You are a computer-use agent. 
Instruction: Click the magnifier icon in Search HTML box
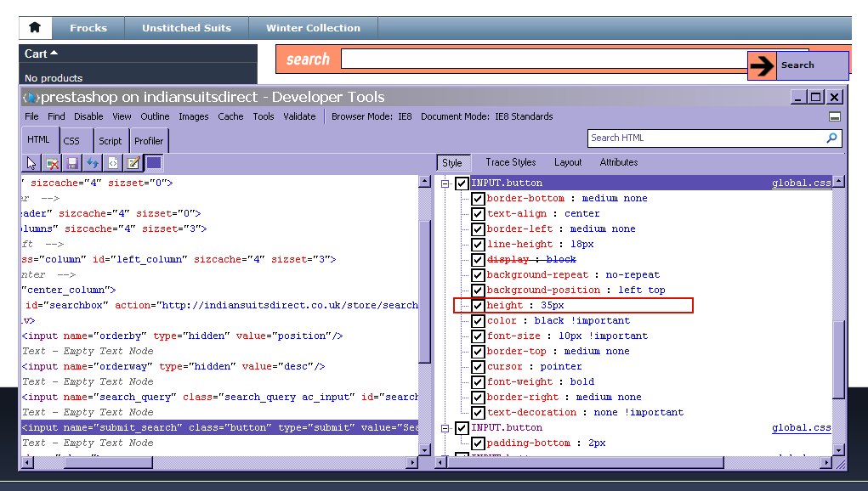coord(831,138)
